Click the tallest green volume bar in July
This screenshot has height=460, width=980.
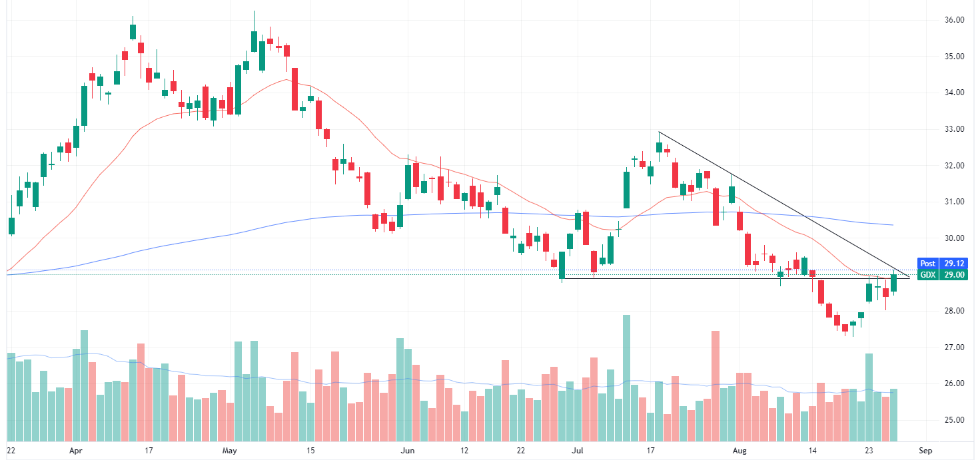[626, 378]
